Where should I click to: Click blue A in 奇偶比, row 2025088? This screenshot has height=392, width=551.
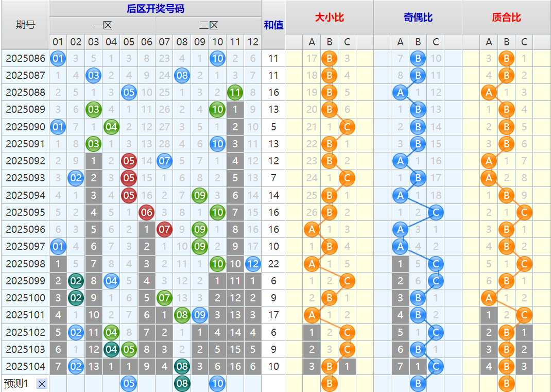400,93
